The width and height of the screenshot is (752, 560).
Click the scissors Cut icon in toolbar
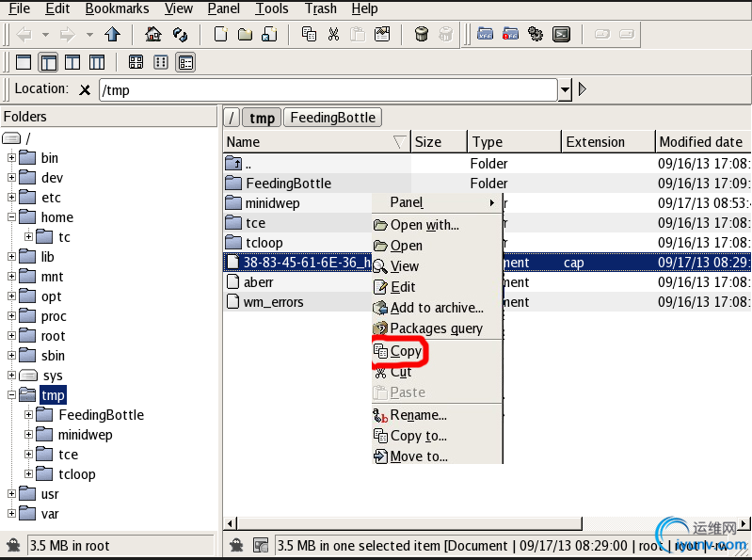click(333, 35)
